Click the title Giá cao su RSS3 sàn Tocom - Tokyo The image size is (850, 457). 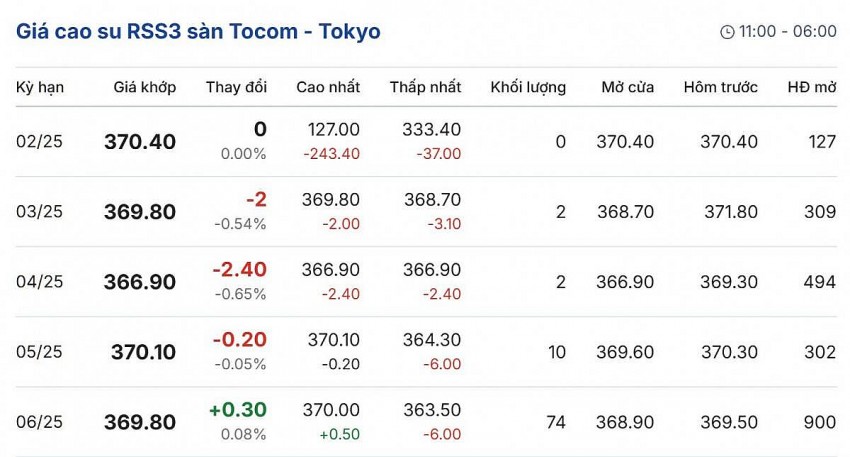[x=198, y=31]
